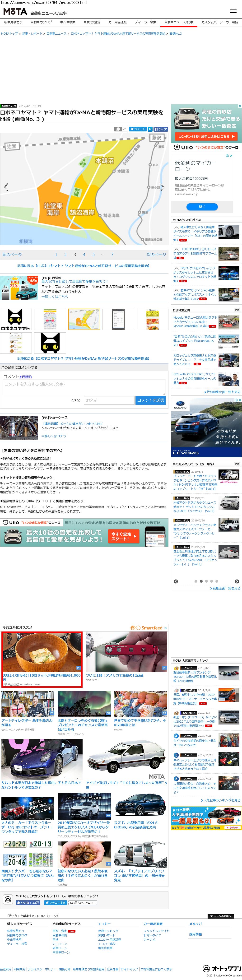Click the MOTA logo in the header
242x980 pixels.
click(15, 12)
